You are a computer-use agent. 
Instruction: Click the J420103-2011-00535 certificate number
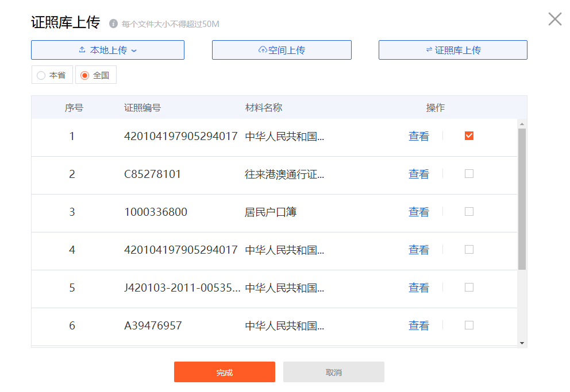click(182, 288)
